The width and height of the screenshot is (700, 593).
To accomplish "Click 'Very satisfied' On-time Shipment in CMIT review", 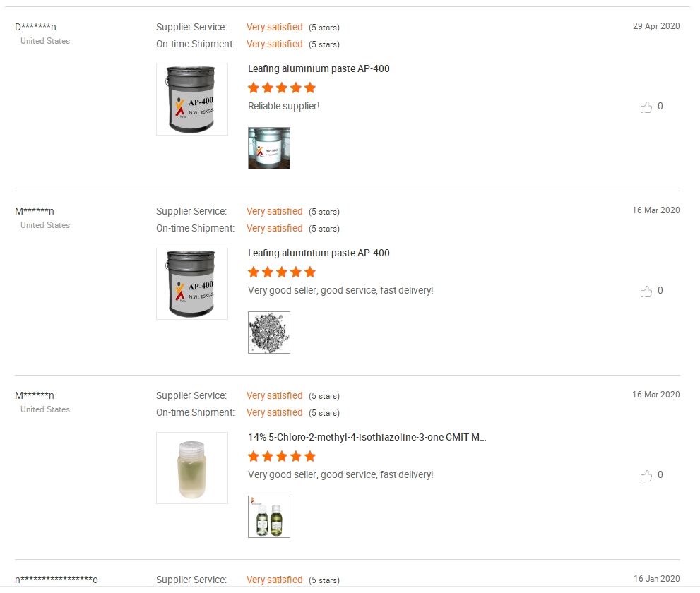I will [274, 413].
